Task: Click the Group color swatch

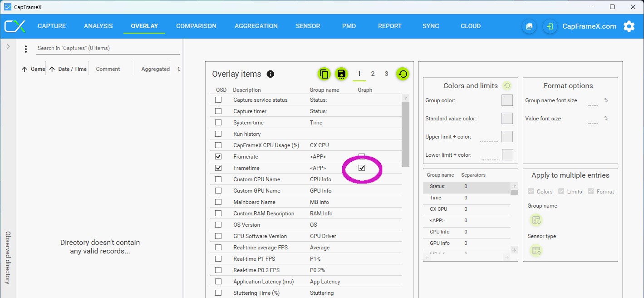Action: point(507,100)
